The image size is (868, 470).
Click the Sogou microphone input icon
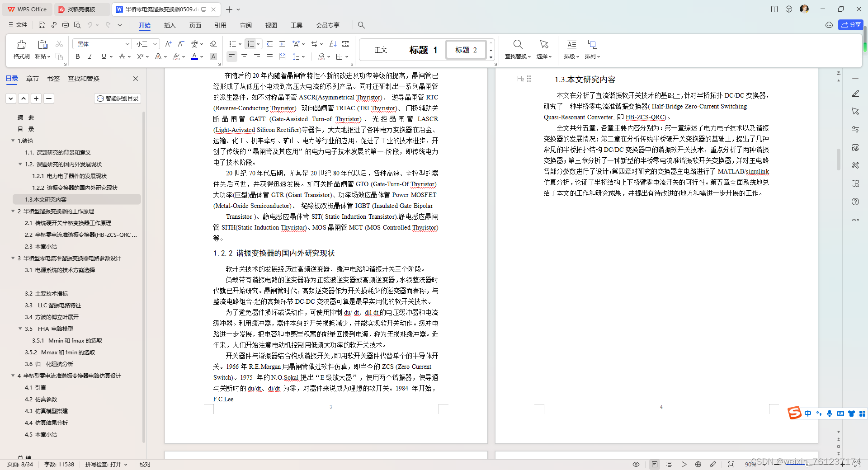pyautogui.click(x=830, y=414)
